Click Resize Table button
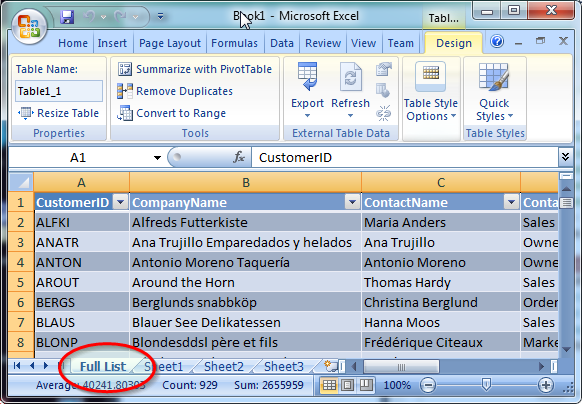 click(x=59, y=113)
